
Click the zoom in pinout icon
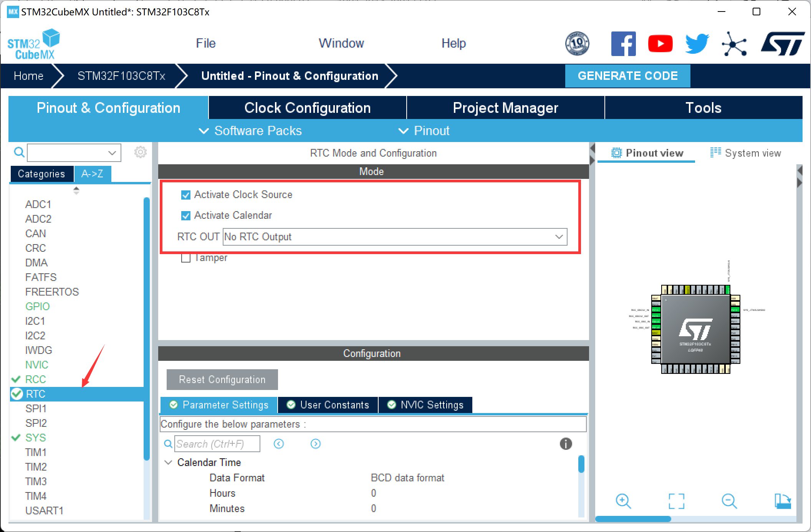click(623, 501)
